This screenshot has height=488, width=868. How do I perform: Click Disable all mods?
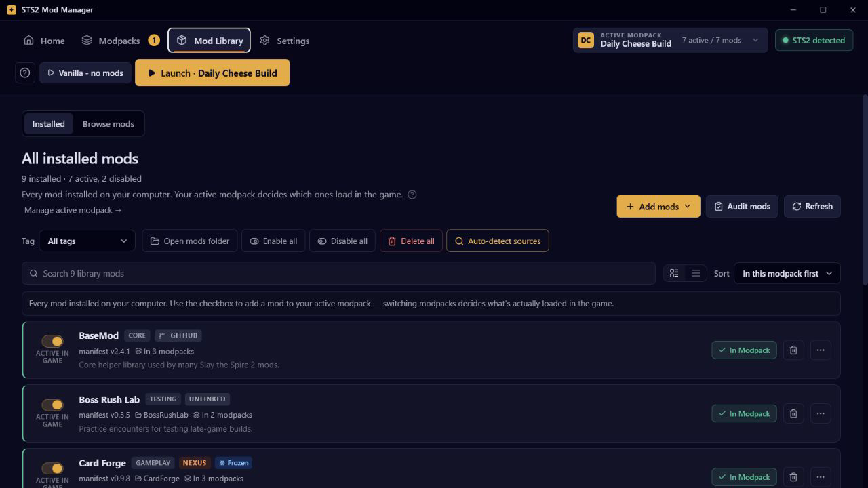click(x=342, y=241)
